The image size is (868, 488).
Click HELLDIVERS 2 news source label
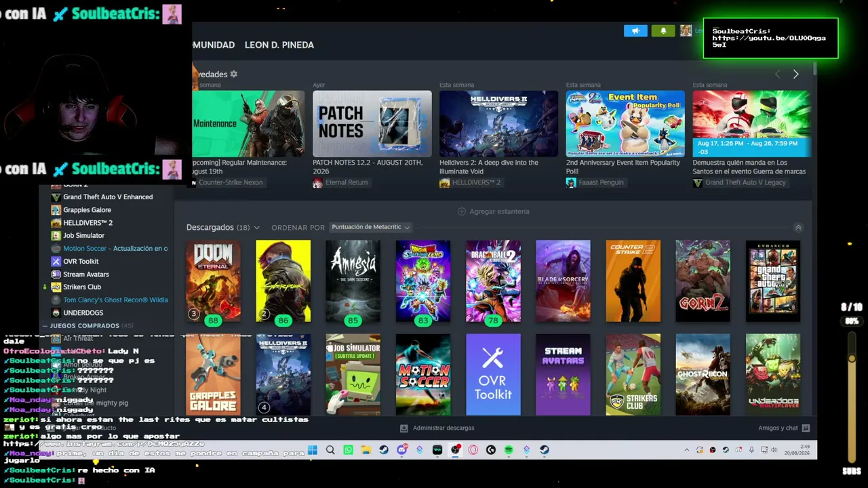476,182
